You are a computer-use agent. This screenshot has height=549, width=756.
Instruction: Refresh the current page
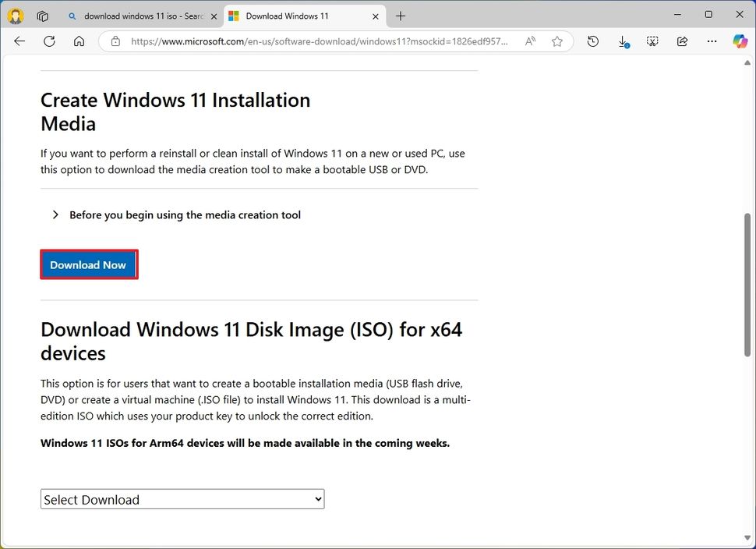49,41
